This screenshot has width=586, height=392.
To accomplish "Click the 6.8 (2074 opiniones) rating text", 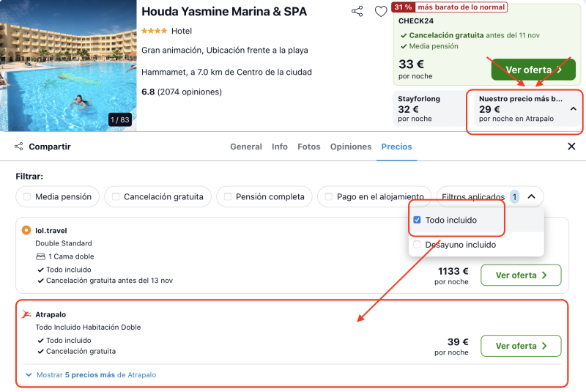I will click(182, 92).
